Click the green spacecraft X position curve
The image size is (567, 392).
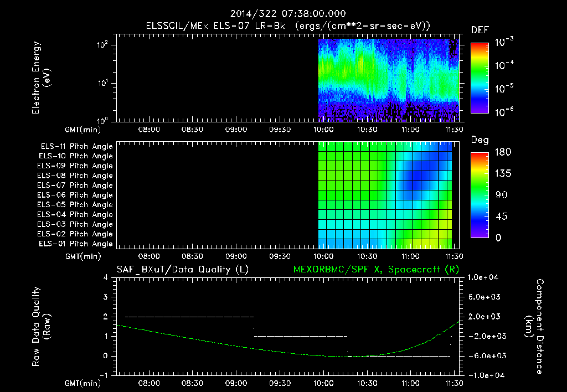tap(287, 352)
